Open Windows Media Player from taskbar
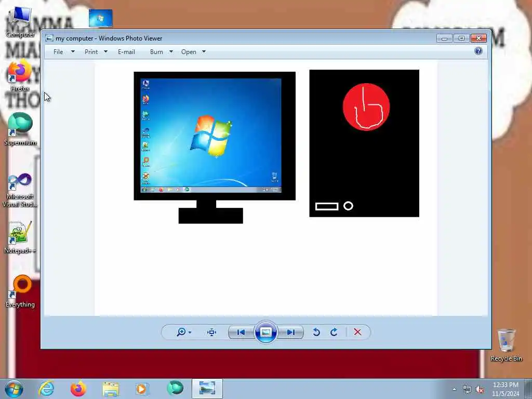The width and height of the screenshot is (532, 399). pos(142,389)
